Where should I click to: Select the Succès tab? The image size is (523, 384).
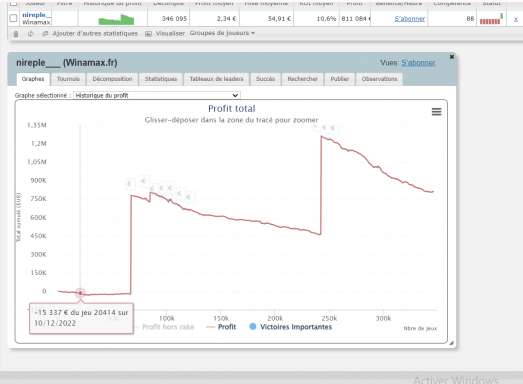(x=265, y=79)
